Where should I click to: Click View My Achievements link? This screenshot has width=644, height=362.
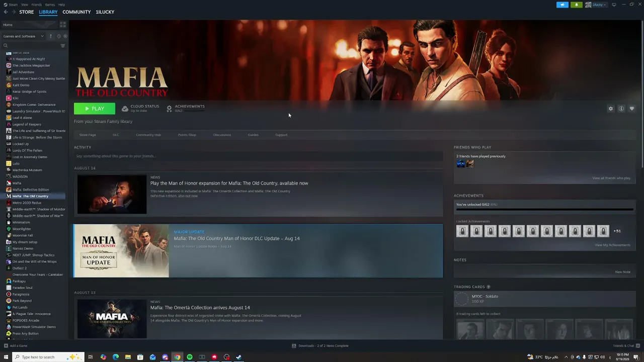pos(612,245)
